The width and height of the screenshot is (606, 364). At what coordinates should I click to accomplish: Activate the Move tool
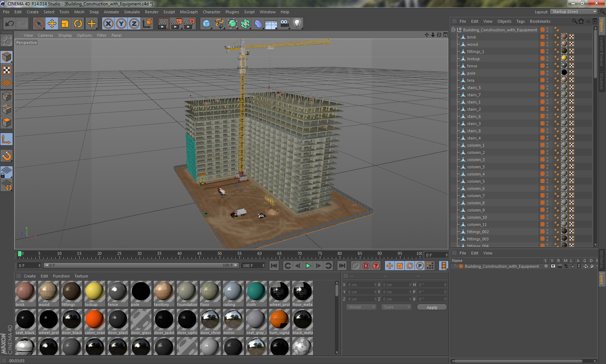pos(52,24)
